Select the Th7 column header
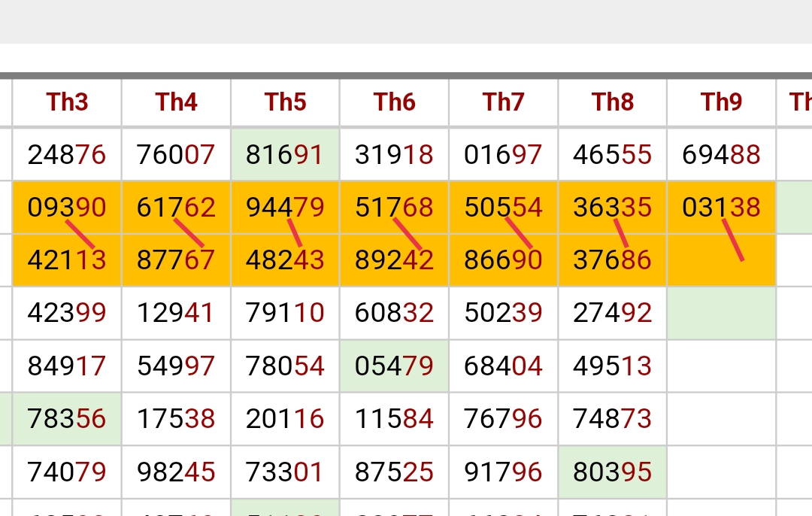This screenshot has width=812, height=516. (503, 102)
